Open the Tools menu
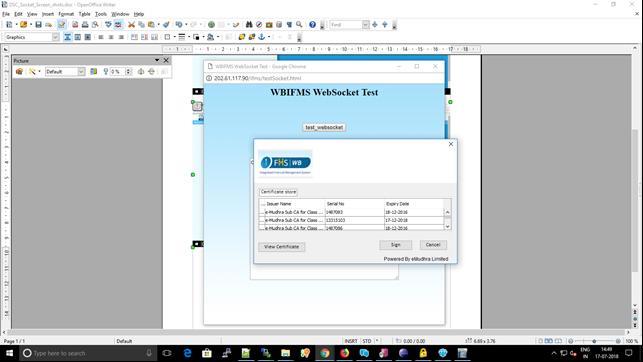Viewport: 643px width, 362px height. point(101,14)
